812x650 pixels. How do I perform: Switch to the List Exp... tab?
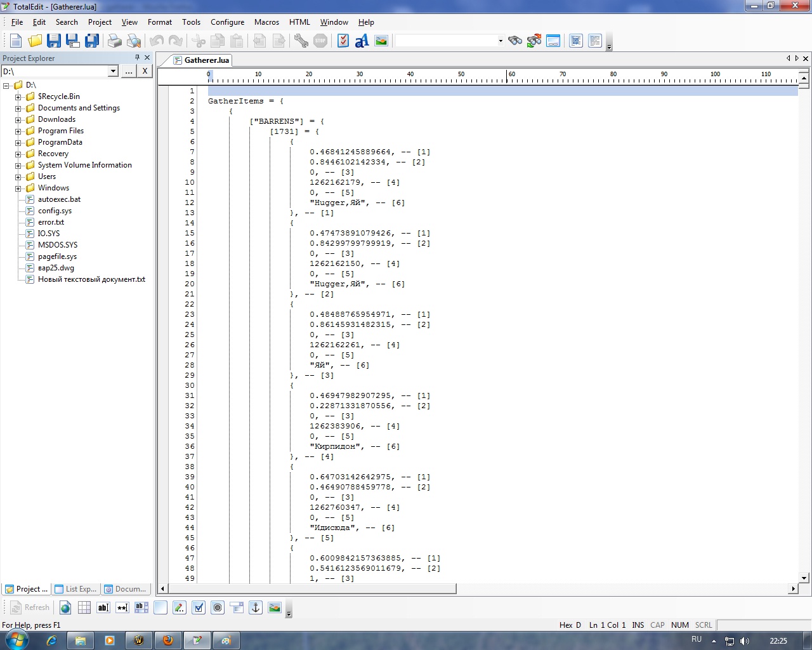(76, 589)
